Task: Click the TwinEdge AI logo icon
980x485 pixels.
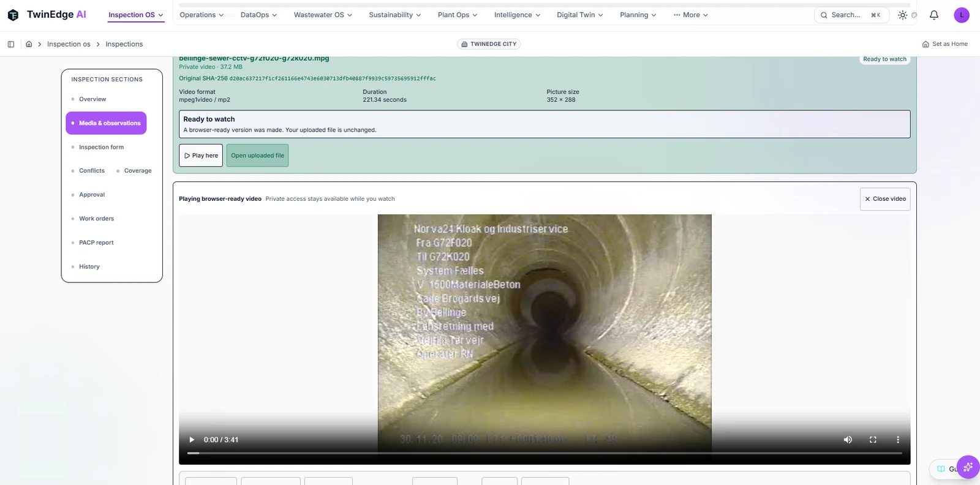Action: coord(13,15)
